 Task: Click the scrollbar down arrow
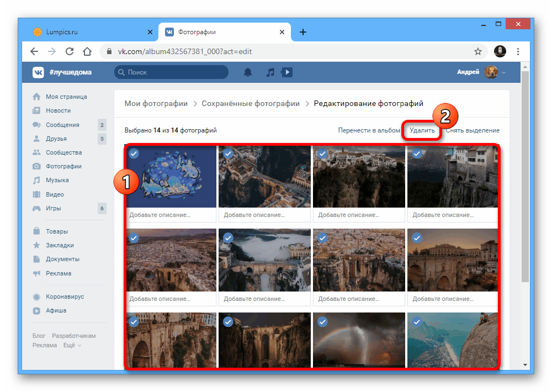coord(525,365)
